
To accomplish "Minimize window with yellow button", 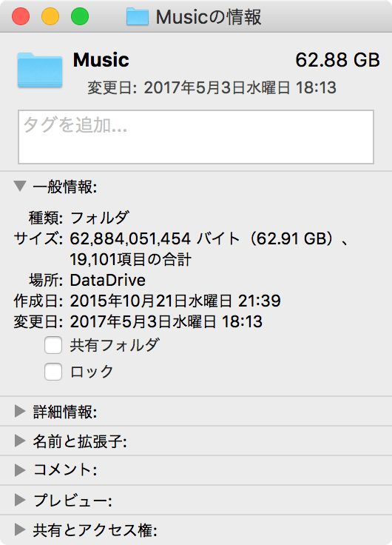I will point(50,16).
